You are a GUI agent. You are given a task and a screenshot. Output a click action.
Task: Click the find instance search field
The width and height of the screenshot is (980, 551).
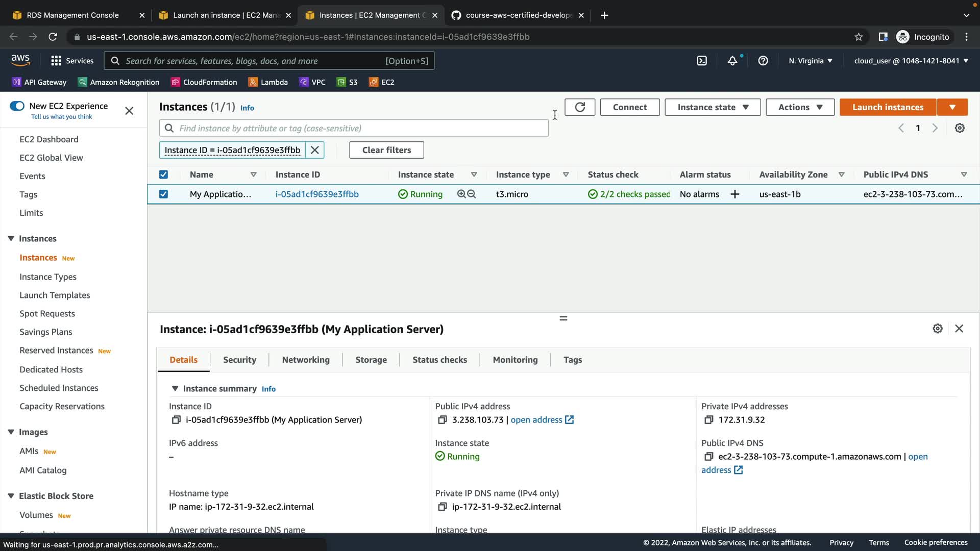coord(357,128)
